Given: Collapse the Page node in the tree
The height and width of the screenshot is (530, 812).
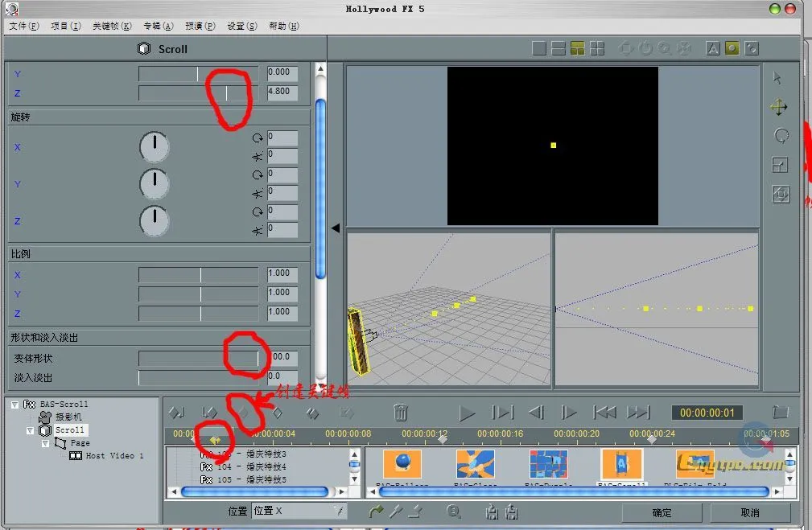Looking at the screenshot, I should tap(45, 443).
